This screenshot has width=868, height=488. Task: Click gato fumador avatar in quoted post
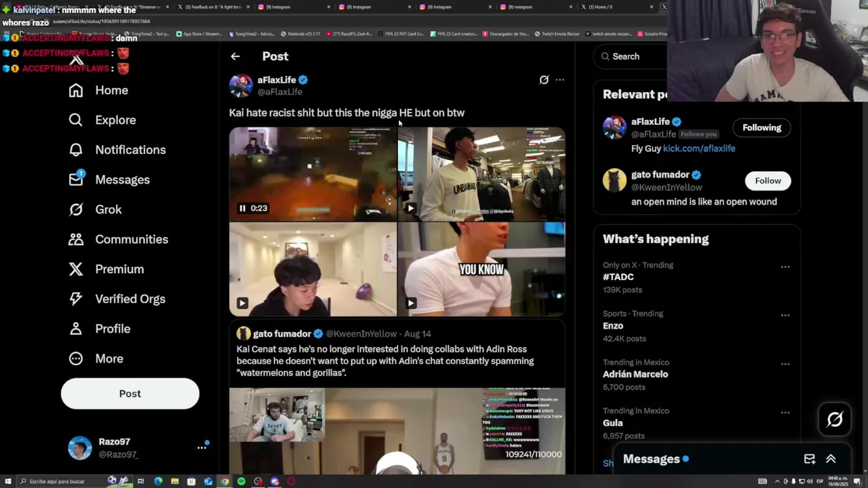click(x=243, y=333)
